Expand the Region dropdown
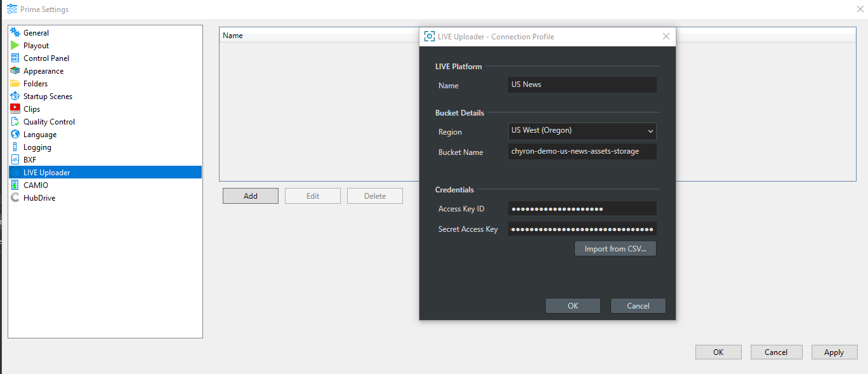The height and width of the screenshot is (374, 868). point(582,131)
